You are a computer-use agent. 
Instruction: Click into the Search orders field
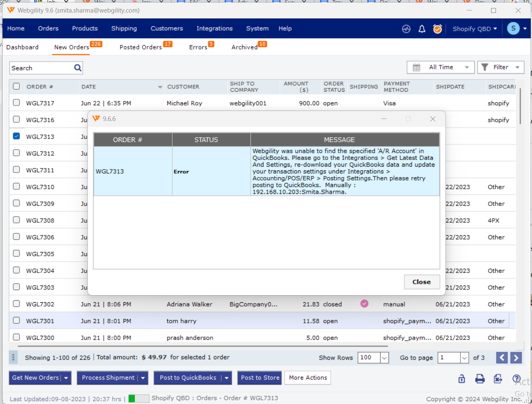click(42, 68)
